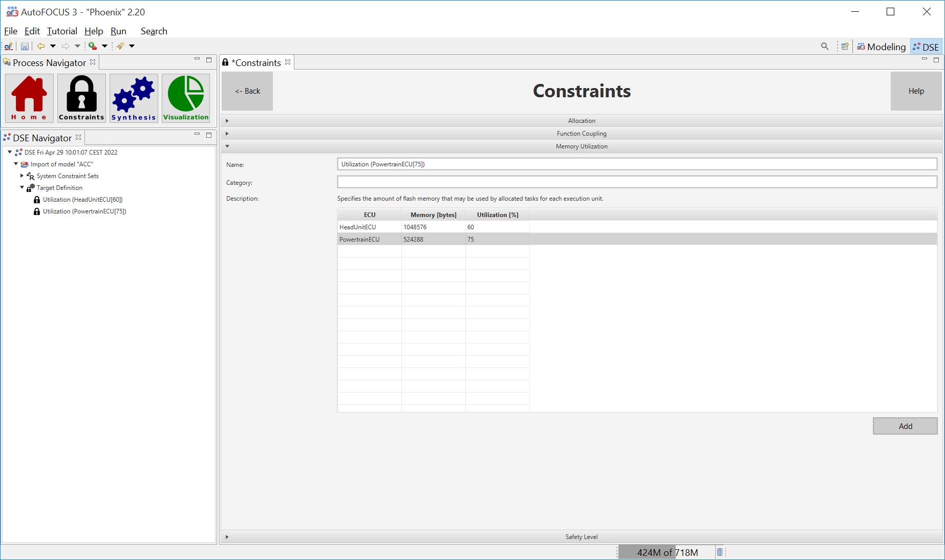Open the Tutorial menu

(x=62, y=31)
